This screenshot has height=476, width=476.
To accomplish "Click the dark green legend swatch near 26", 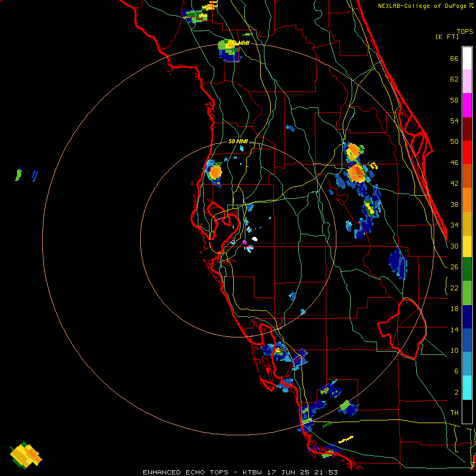I will point(467,269).
